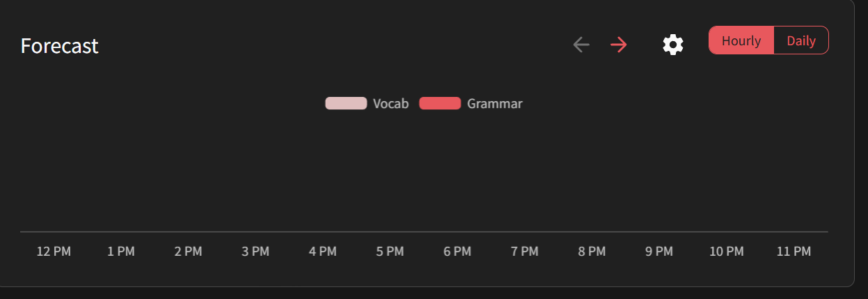Click the 2 PM time marker
This screenshot has height=299, width=868.
[x=188, y=252]
